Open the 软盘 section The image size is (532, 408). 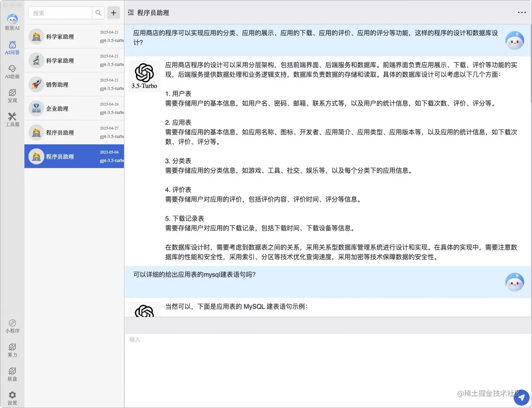[12, 374]
